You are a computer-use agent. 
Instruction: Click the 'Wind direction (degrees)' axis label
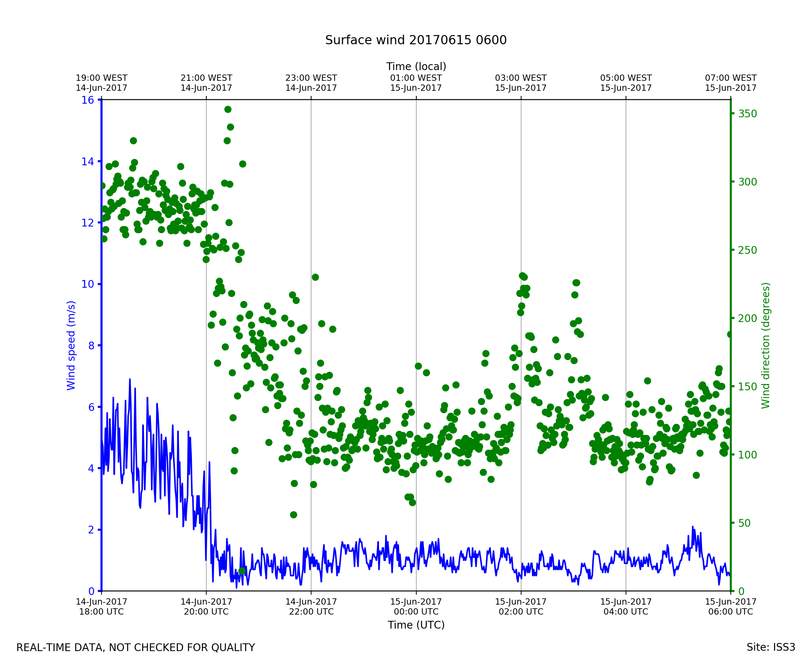765,345
